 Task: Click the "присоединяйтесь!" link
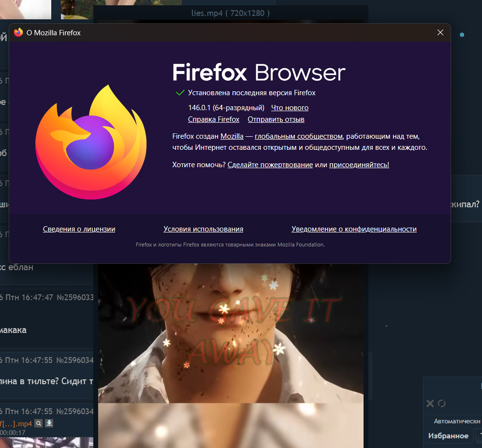coord(359,165)
